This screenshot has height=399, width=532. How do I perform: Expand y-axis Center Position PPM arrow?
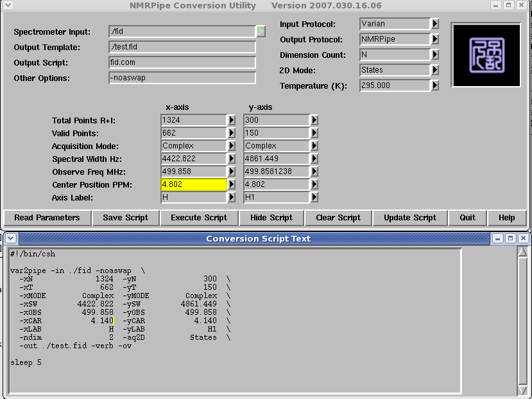click(x=314, y=184)
